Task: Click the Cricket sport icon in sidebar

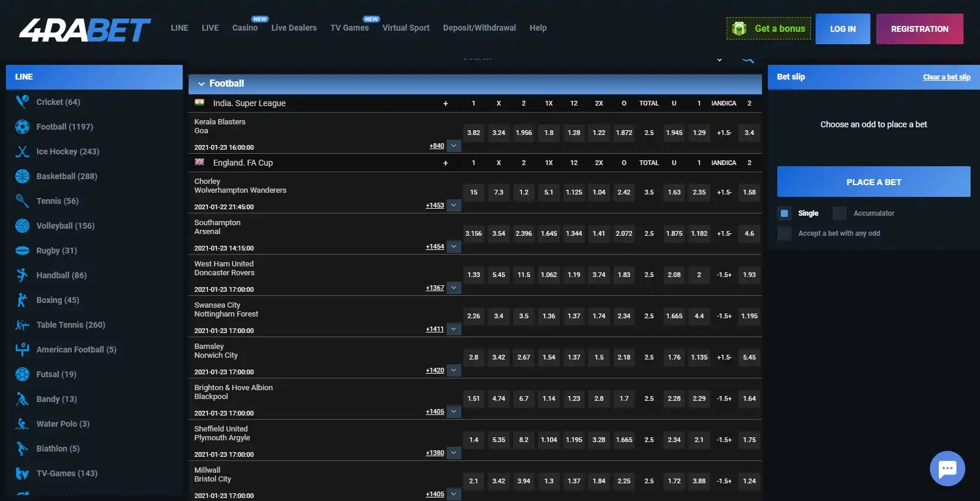Action: coord(22,102)
